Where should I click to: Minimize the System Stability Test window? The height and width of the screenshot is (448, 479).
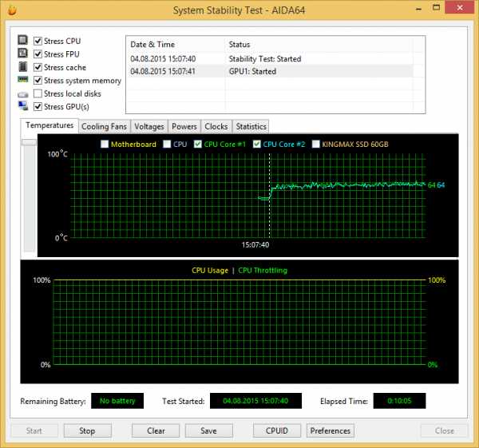[x=419, y=8]
